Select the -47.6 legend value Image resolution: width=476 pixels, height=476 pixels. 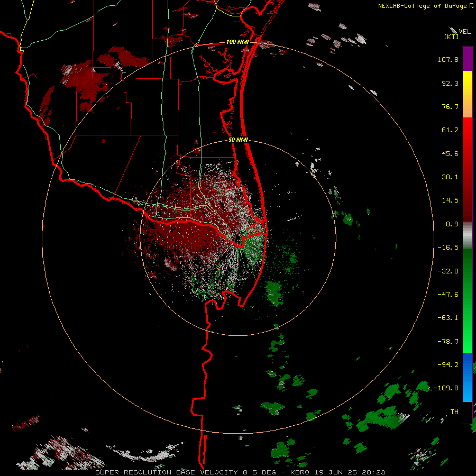pos(448,295)
